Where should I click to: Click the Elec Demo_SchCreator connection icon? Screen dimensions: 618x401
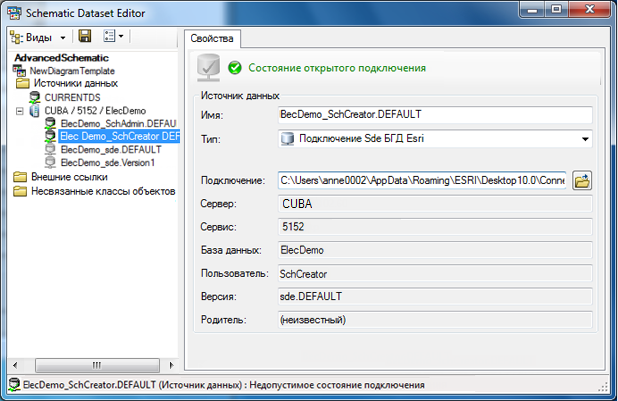tap(50, 136)
